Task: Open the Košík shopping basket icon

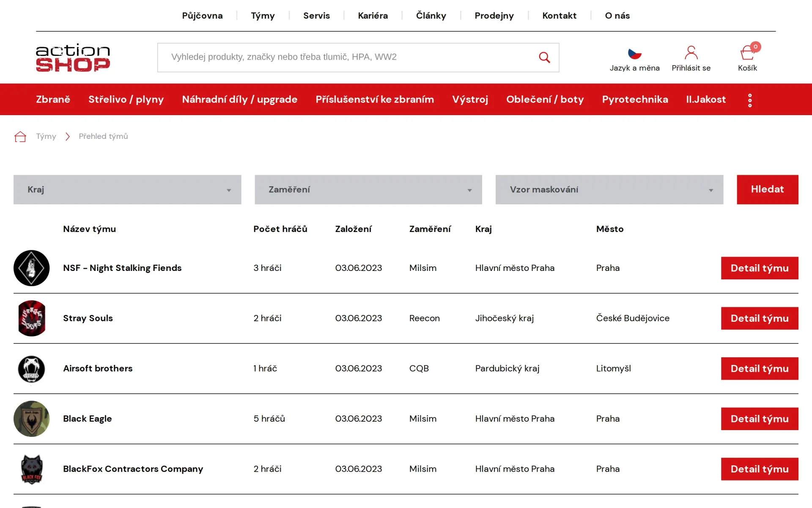Action: click(x=748, y=53)
